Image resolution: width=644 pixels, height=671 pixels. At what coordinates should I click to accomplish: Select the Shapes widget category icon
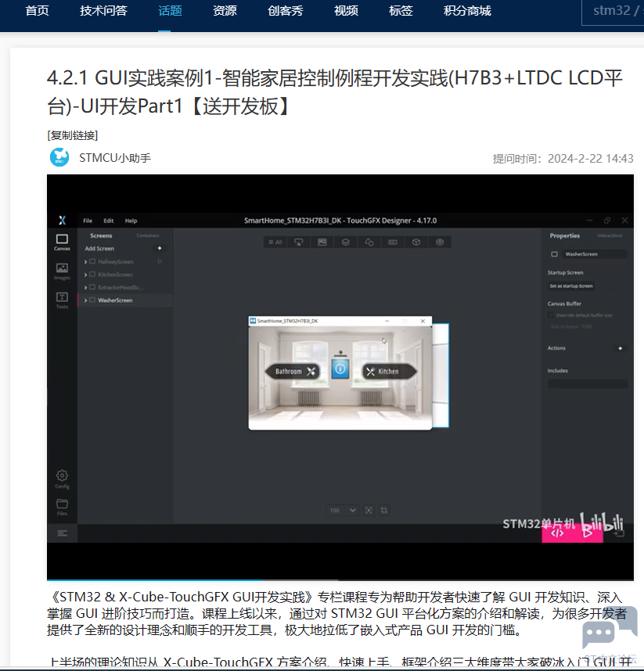(x=369, y=242)
